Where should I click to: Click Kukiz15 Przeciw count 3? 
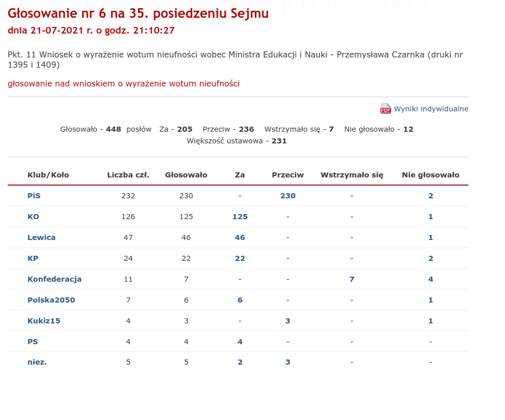288,321
